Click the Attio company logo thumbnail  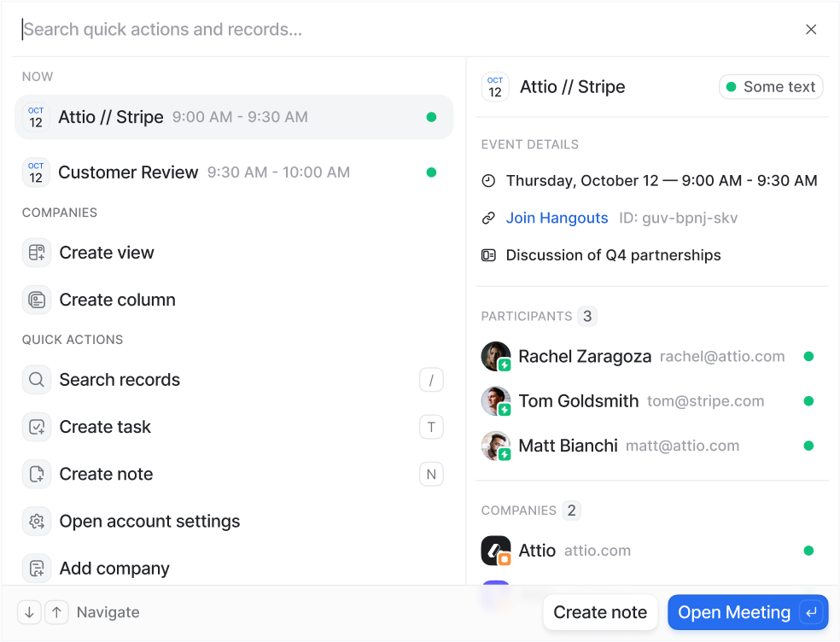(495, 550)
